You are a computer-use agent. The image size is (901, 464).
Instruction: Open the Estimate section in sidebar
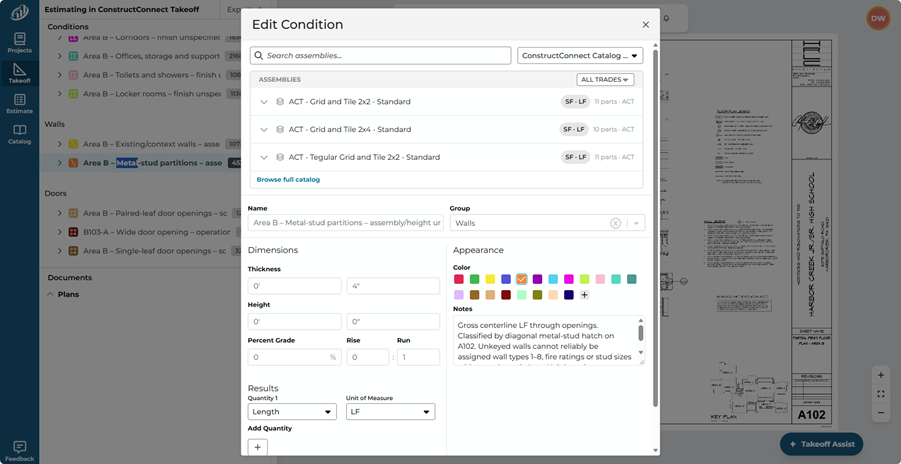point(20,104)
